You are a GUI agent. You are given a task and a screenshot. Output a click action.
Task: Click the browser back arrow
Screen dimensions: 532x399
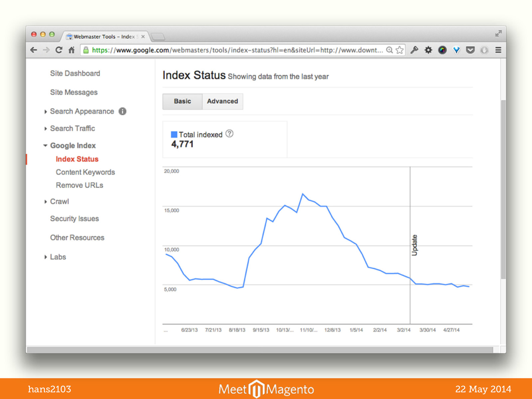tap(34, 50)
